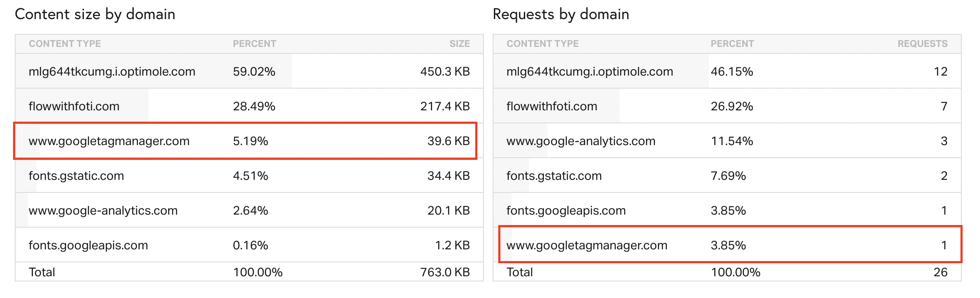Click the 39.6 KB size value

coord(449,141)
